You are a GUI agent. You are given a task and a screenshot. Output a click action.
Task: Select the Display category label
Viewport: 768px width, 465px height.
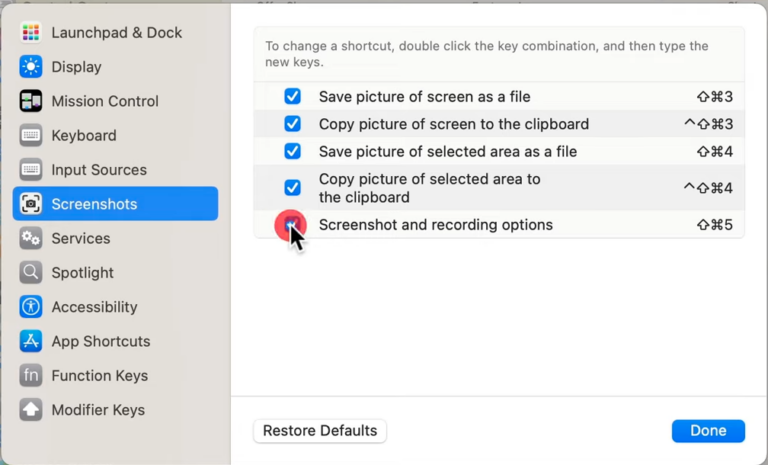coord(76,67)
